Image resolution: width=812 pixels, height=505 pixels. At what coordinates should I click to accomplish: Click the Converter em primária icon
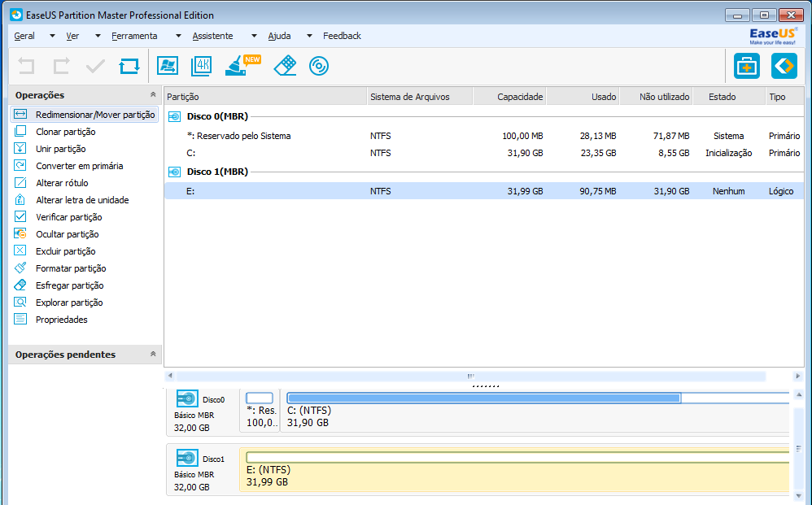(20, 166)
